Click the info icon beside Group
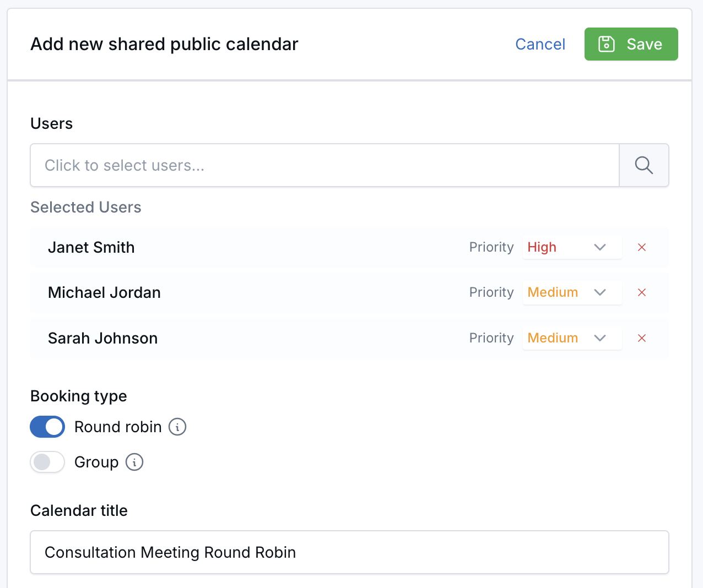703x588 pixels. pyautogui.click(x=134, y=462)
